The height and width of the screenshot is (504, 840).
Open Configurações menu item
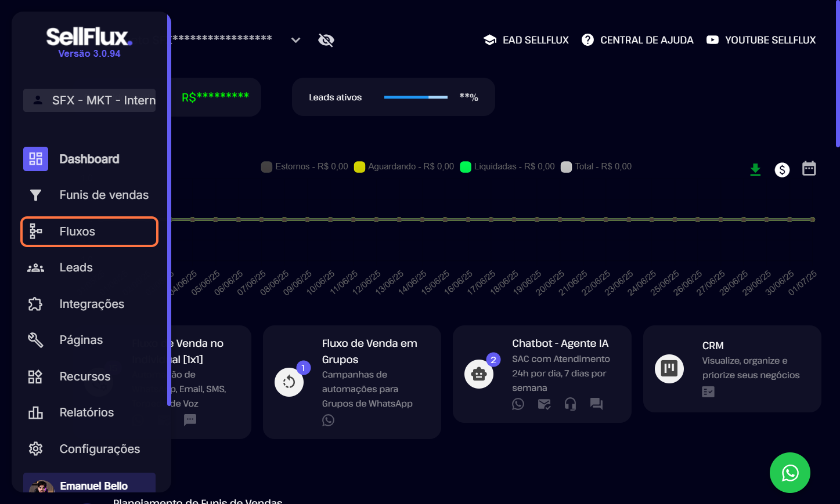tap(89, 449)
